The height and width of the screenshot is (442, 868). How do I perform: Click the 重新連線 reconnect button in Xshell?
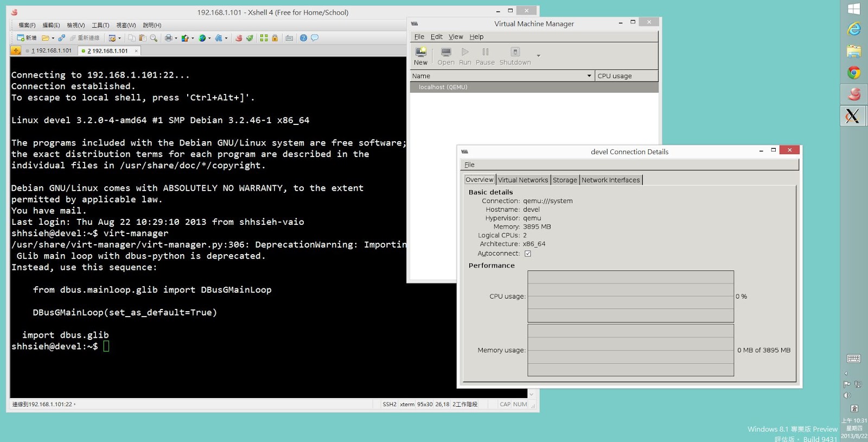[x=85, y=38]
